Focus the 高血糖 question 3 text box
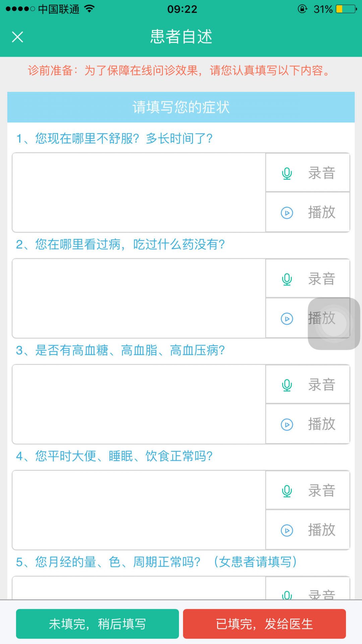 [139, 404]
